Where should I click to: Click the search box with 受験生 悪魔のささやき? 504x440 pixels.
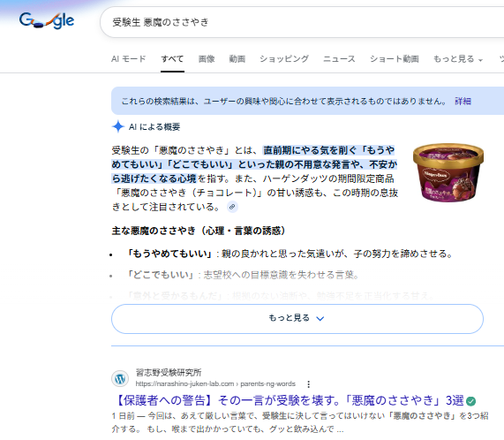click(302, 22)
